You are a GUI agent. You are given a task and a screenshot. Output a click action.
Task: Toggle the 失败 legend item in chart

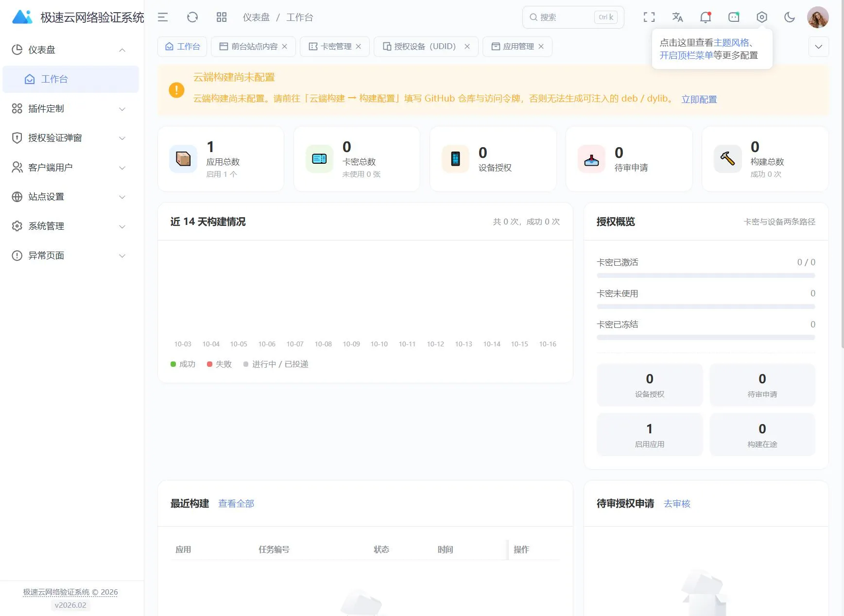point(220,364)
